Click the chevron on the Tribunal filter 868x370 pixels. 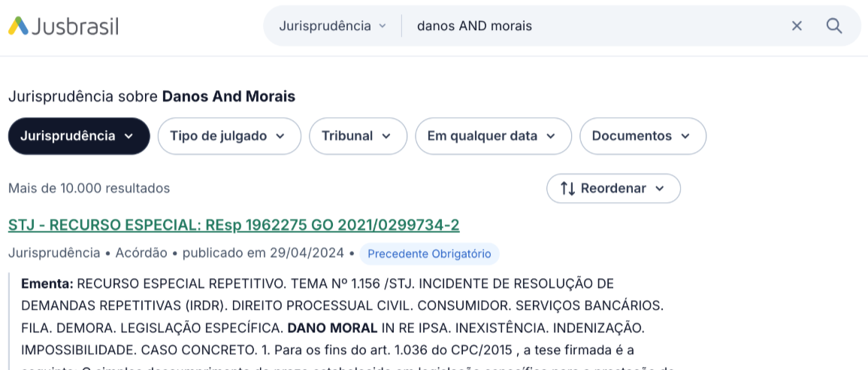[x=386, y=136]
